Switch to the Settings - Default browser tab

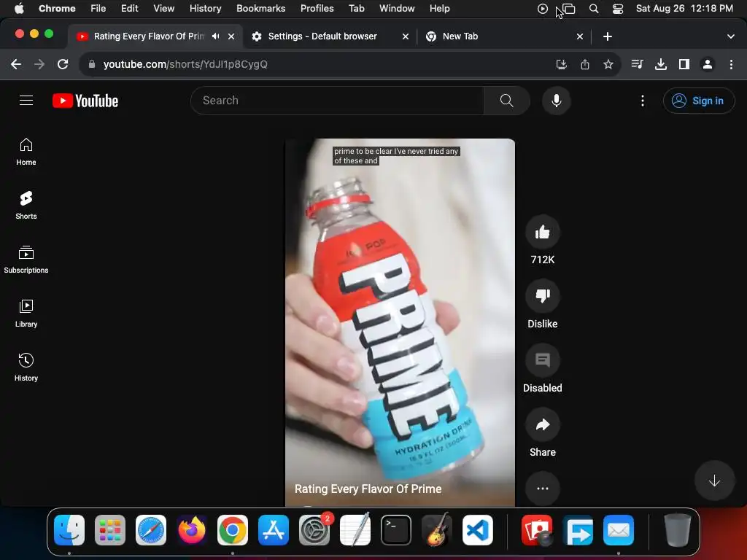(322, 36)
